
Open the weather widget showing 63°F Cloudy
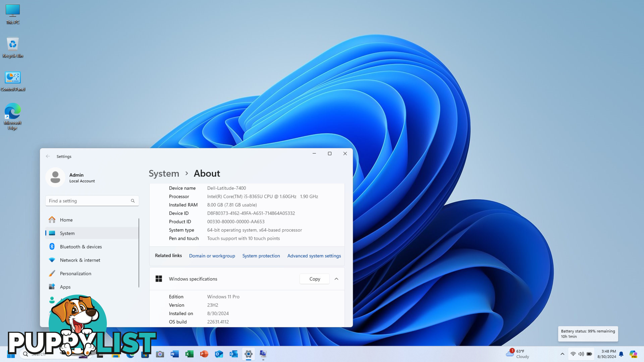tap(518, 354)
